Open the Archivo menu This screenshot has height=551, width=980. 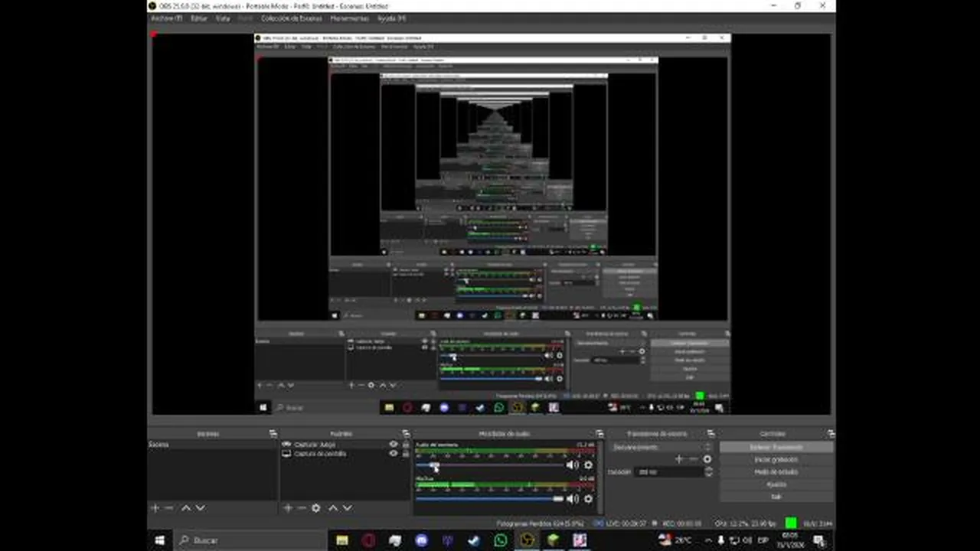pyautogui.click(x=166, y=18)
